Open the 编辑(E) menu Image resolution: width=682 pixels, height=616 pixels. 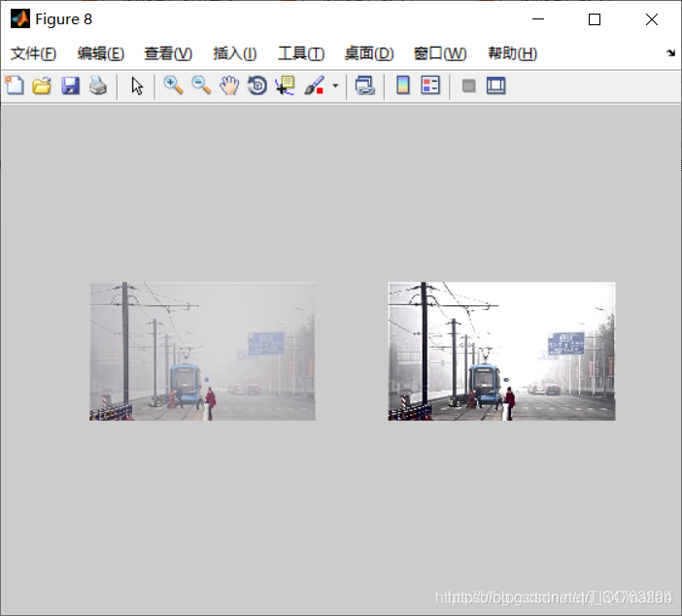pyautogui.click(x=101, y=53)
